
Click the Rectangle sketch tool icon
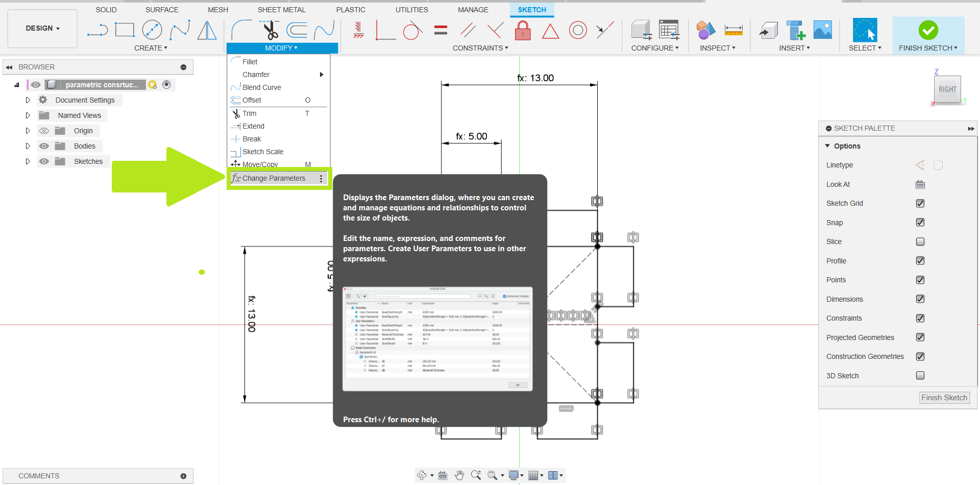pos(125,31)
